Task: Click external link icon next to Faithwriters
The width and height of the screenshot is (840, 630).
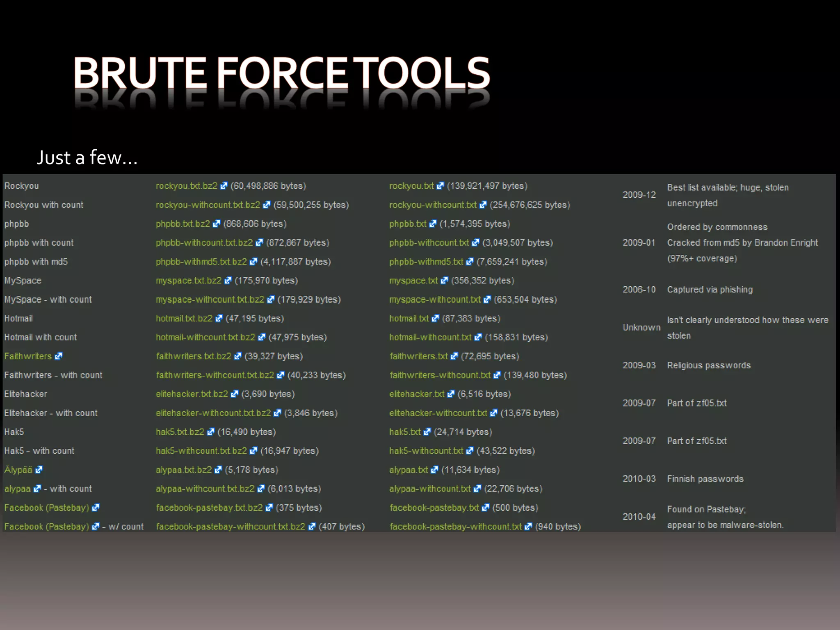Action: pyautogui.click(x=59, y=356)
